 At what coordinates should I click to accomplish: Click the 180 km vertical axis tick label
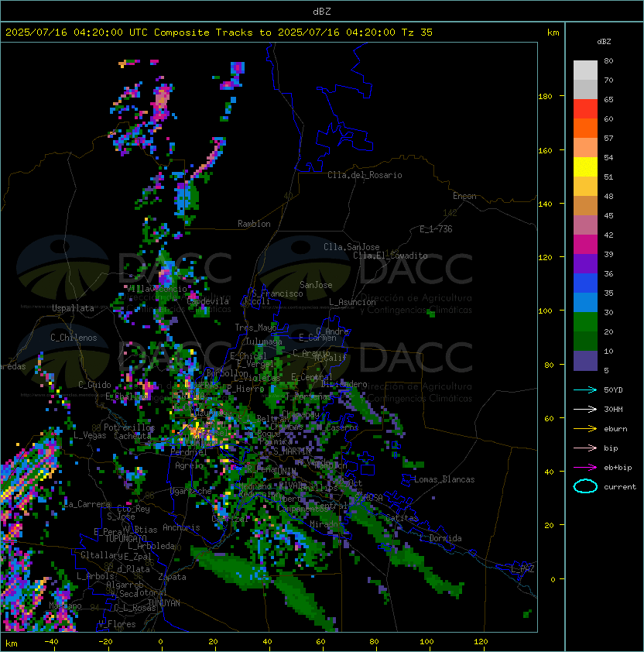[545, 97]
